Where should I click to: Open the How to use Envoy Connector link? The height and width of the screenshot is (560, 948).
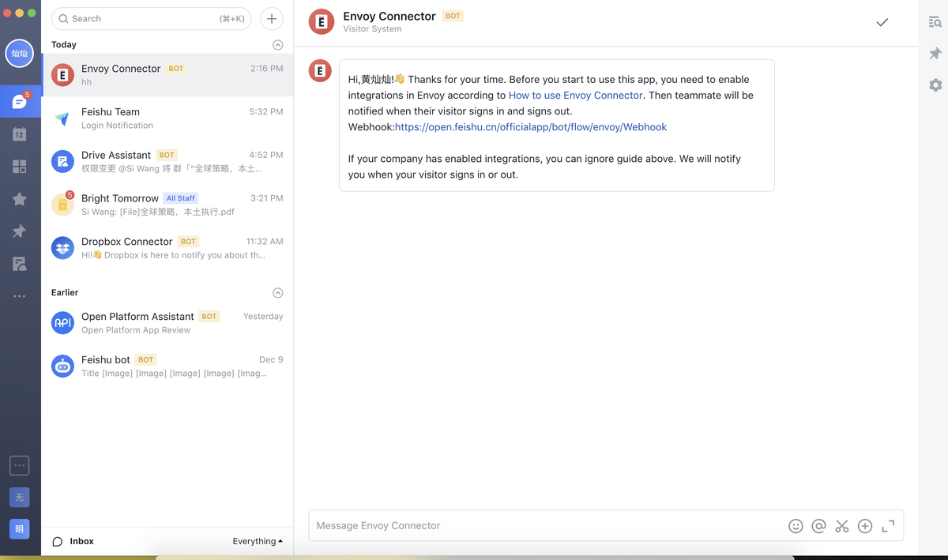pos(576,96)
